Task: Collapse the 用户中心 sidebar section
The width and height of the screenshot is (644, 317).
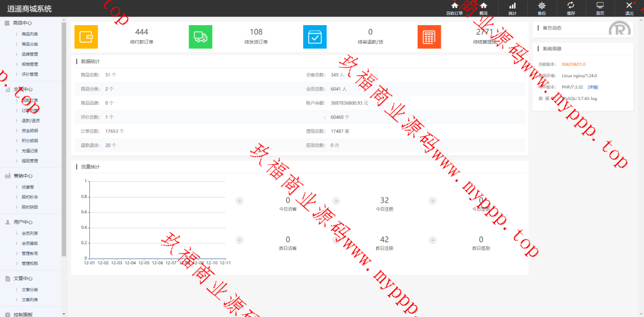Action: tap(23, 222)
